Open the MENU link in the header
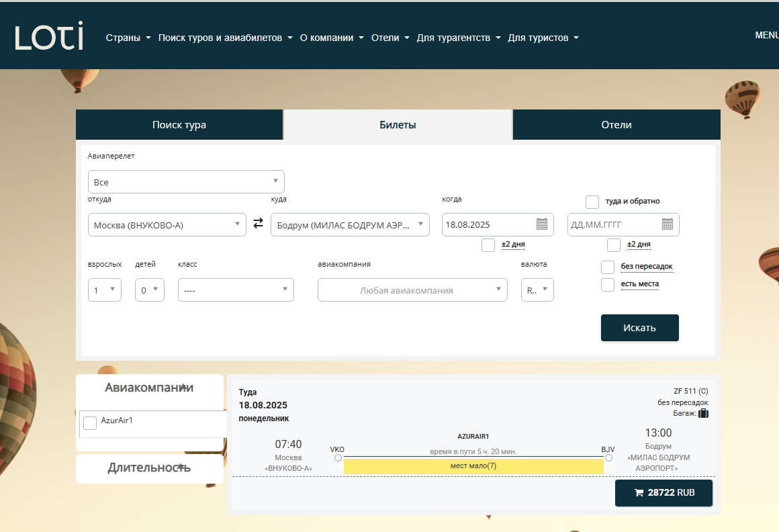This screenshot has height=532, width=779. [x=767, y=36]
